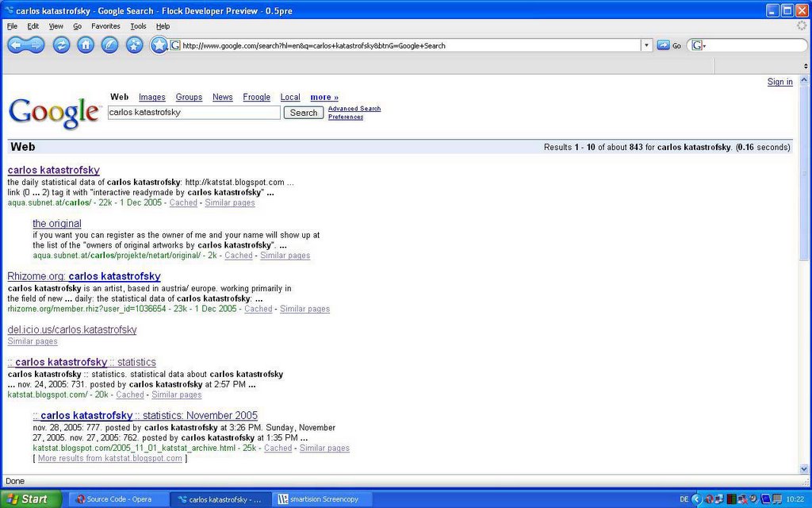Open Cached link for aqua.subnet.at/carlos/
Image resolution: width=812 pixels, height=508 pixels.
183,202
